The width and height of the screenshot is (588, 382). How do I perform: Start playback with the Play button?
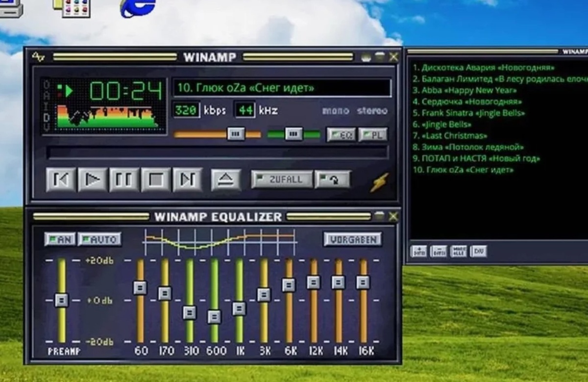tap(93, 179)
